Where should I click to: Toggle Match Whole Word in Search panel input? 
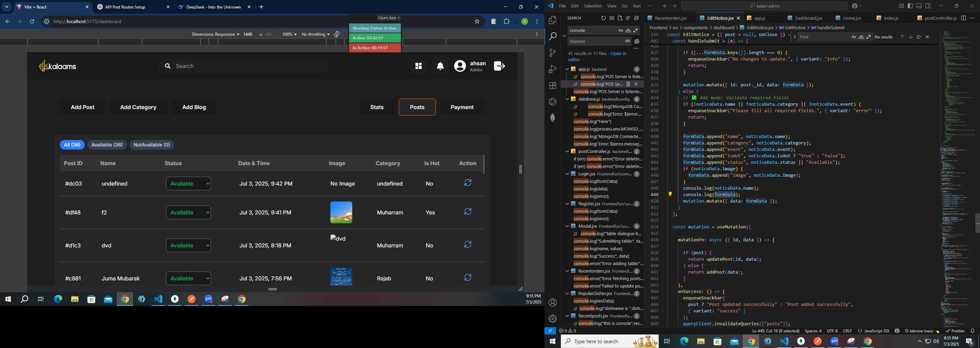coord(628,30)
